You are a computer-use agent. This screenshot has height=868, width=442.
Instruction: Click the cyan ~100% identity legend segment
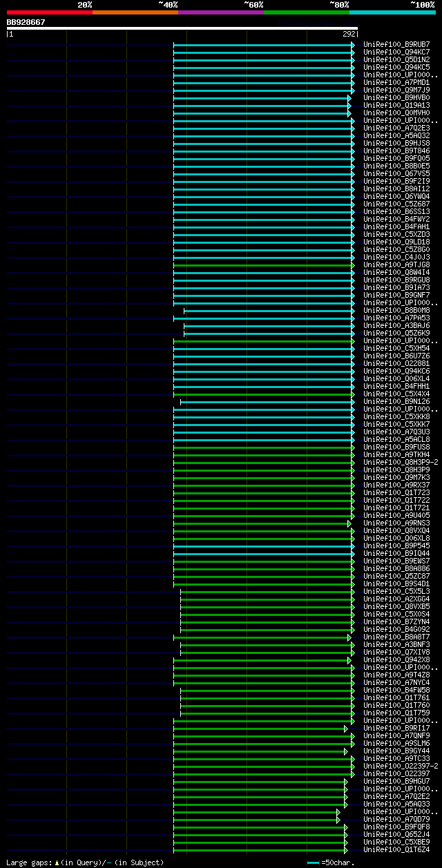pos(392,12)
